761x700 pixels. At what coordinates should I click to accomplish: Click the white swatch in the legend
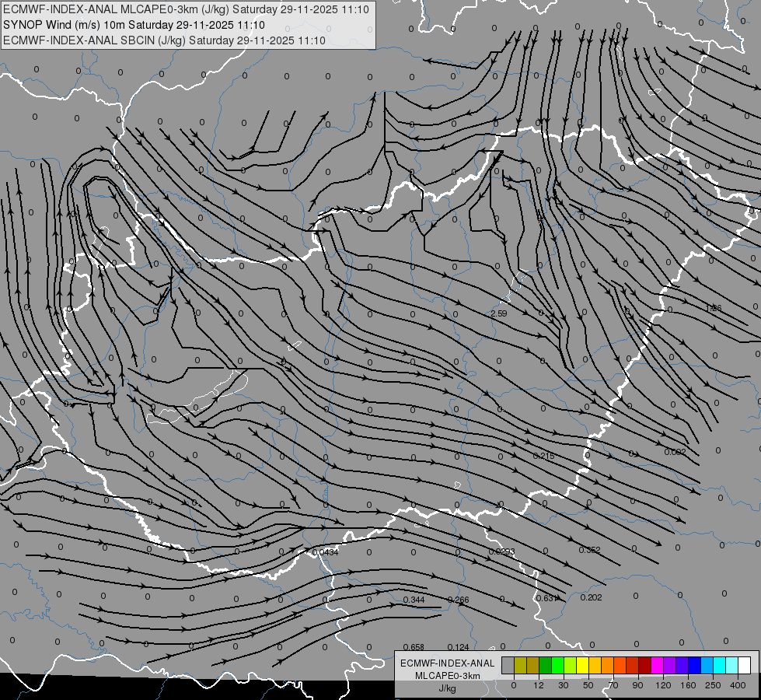click(744, 666)
